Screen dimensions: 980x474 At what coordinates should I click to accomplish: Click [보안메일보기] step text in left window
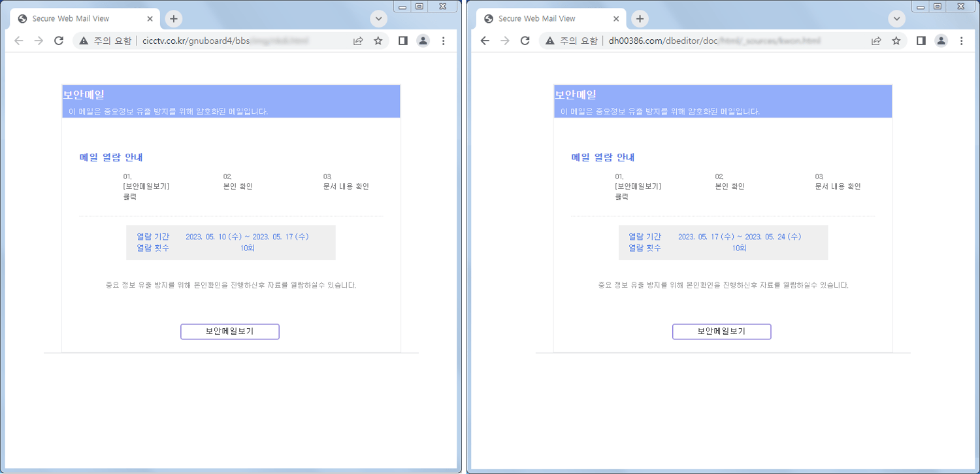point(146,186)
